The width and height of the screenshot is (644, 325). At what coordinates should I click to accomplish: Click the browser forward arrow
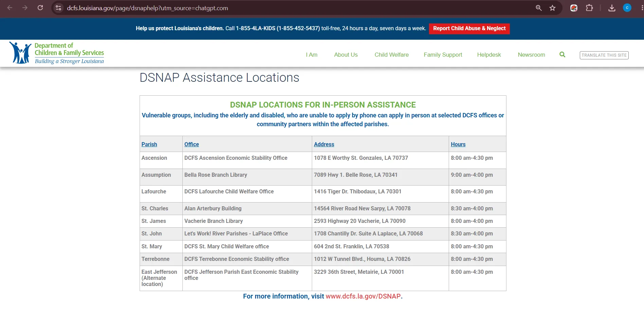(25, 8)
